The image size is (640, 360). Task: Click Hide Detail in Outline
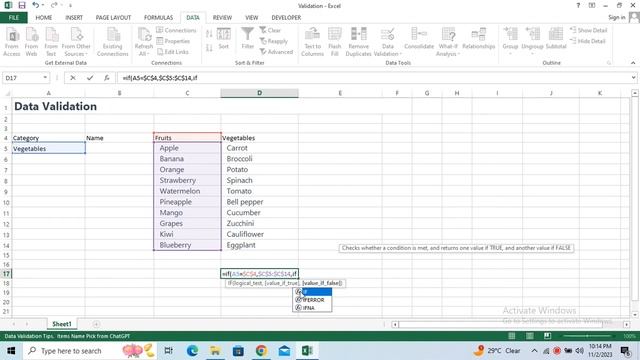click(x=587, y=41)
